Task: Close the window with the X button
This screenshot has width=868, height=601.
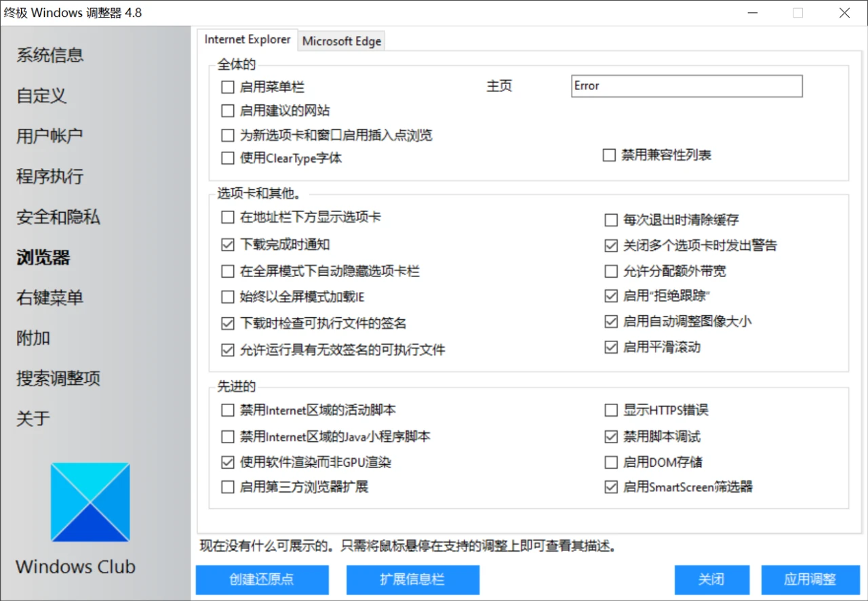Action: click(x=844, y=13)
